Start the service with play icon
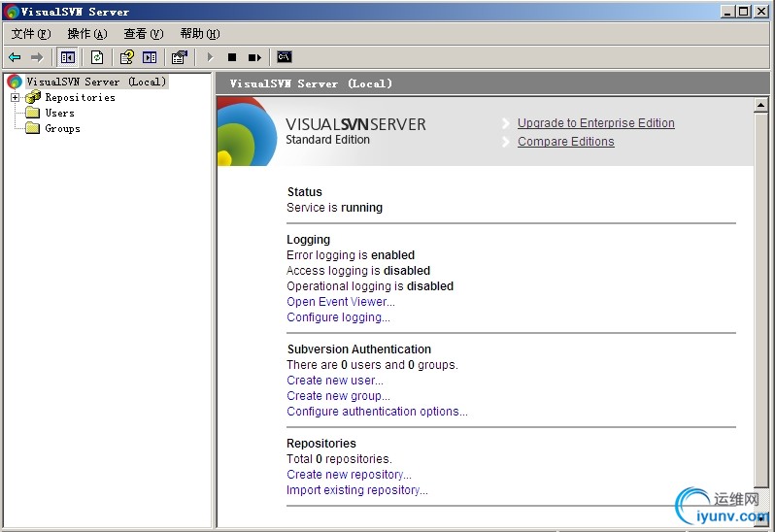 click(210, 58)
